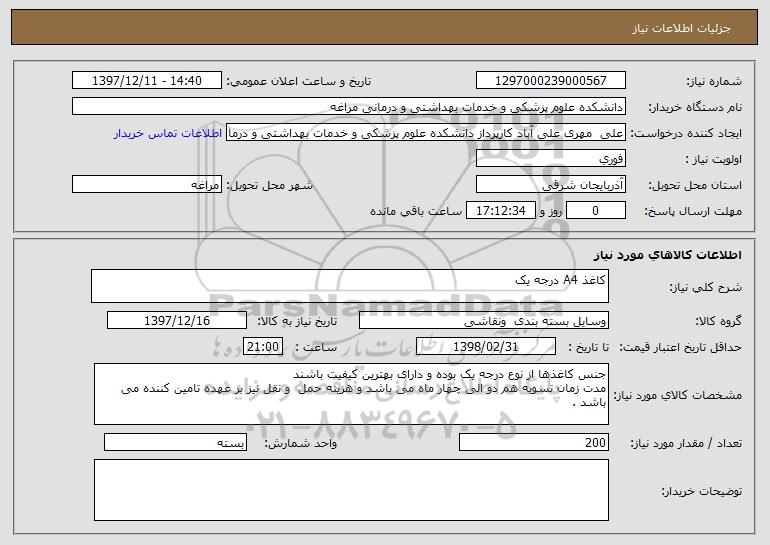Select the days remaining field showing 0
This screenshot has width=770, height=545.
point(596,210)
